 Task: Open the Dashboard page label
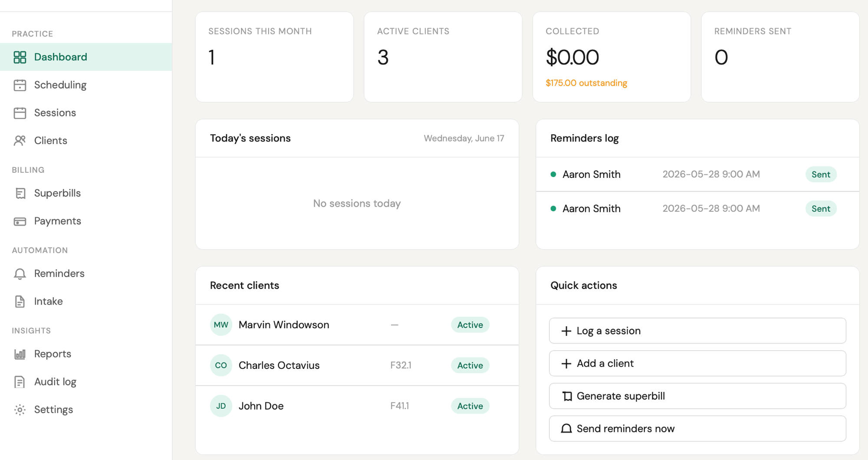coord(61,57)
